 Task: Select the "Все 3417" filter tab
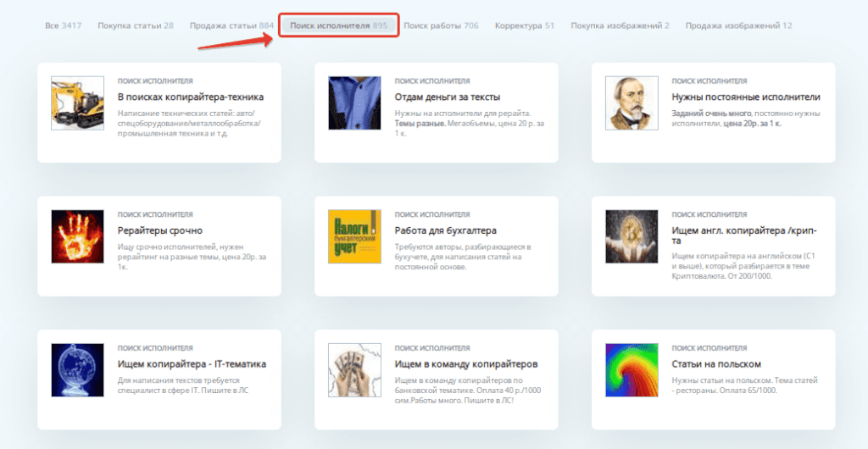63,25
